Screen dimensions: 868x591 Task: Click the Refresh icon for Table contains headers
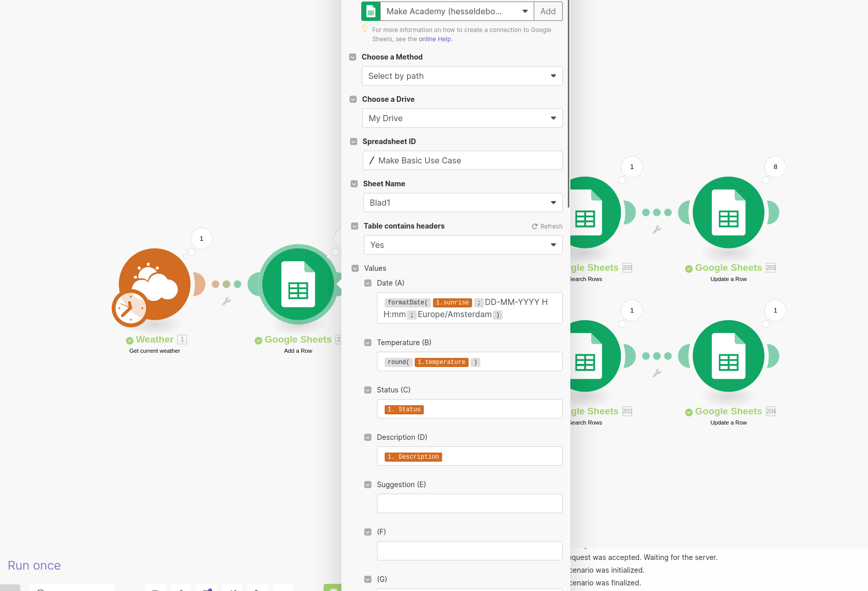tap(535, 227)
